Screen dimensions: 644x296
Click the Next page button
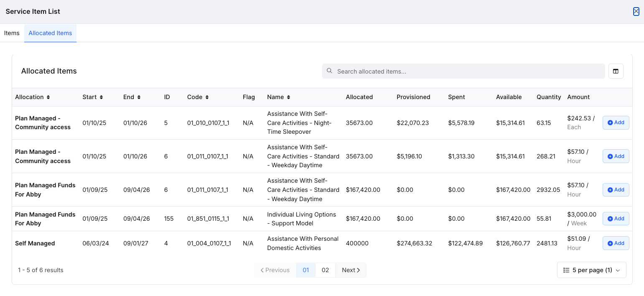[x=351, y=270]
